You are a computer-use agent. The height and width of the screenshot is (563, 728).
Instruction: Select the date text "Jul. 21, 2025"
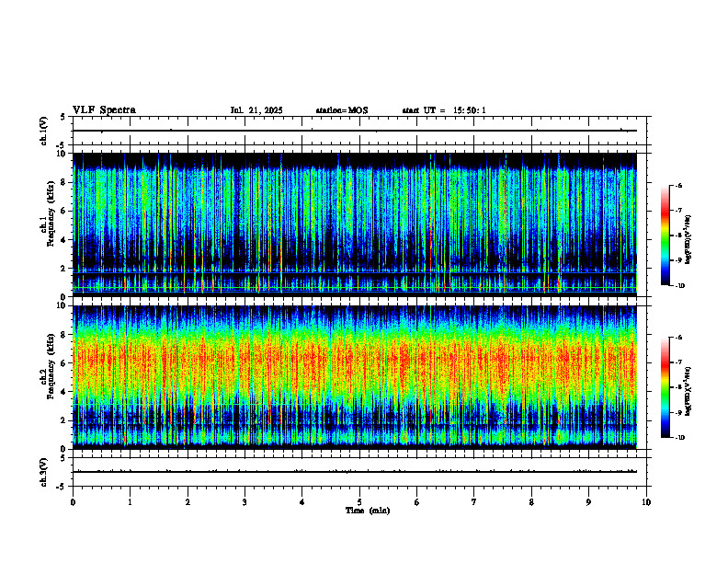256,110
